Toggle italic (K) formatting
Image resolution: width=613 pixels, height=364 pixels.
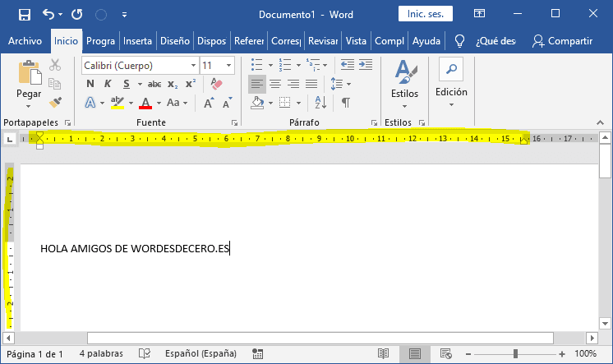108,84
